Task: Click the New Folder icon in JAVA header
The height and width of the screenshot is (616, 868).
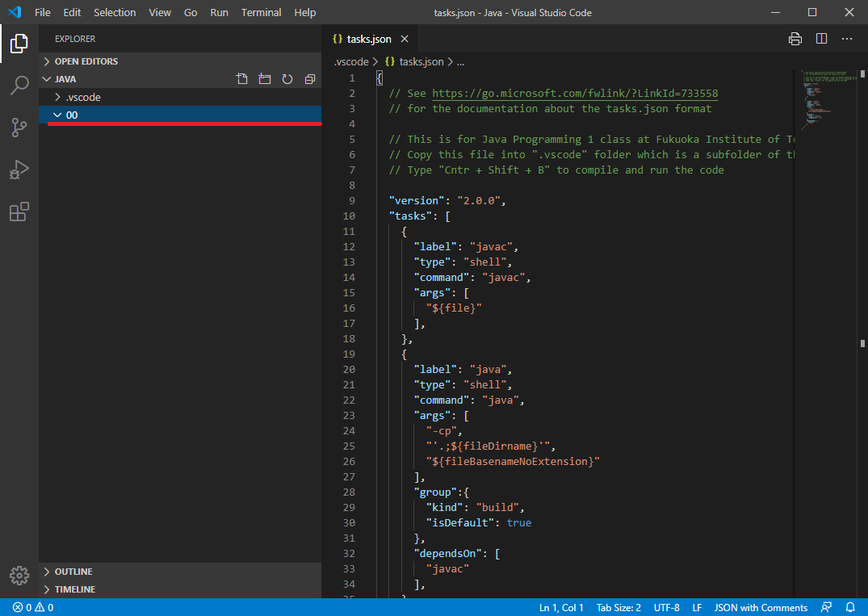Action: point(265,79)
